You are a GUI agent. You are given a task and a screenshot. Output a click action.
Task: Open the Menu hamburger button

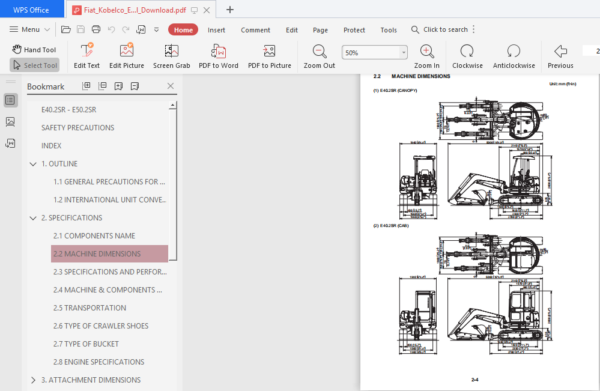tap(29, 29)
